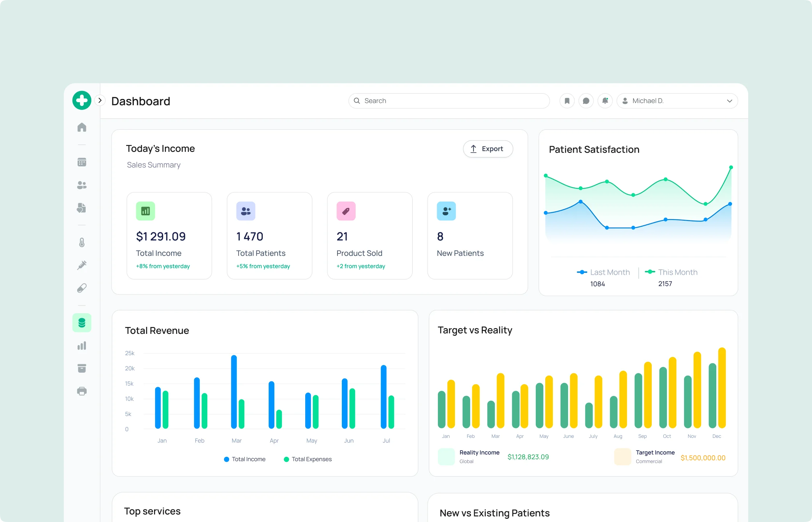Toggle the This Month legend item

click(x=671, y=272)
